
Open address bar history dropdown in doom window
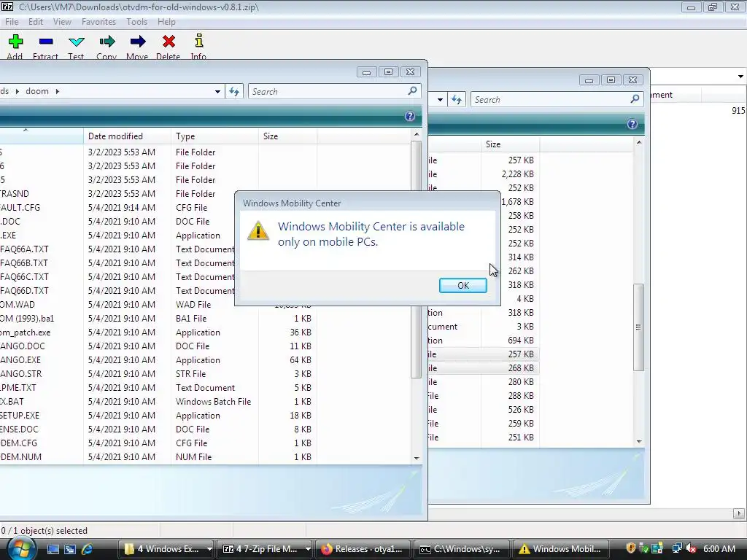point(217,91)
